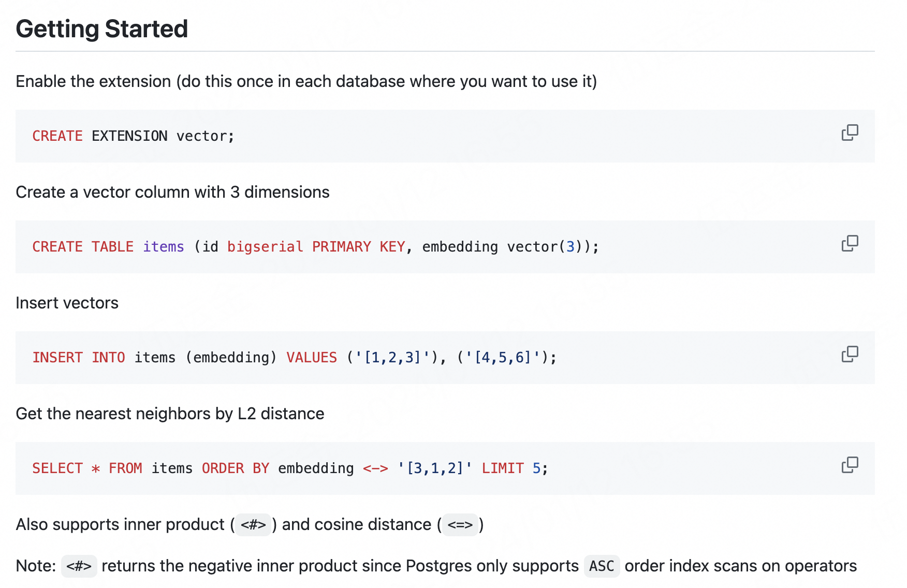Click the <#> code after Note:
Image resolution: width=907 pixels, height=588 pixels.
pyautogui.click(x=79, y=566)
